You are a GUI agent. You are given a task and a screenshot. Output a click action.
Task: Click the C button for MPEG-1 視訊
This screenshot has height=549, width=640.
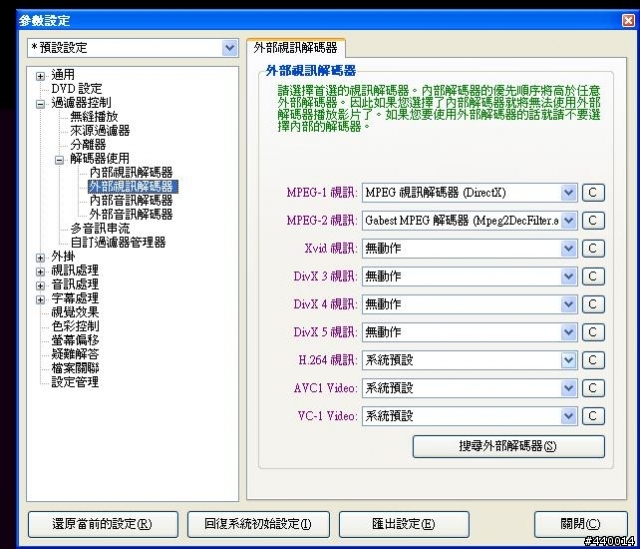coord(593,193)
